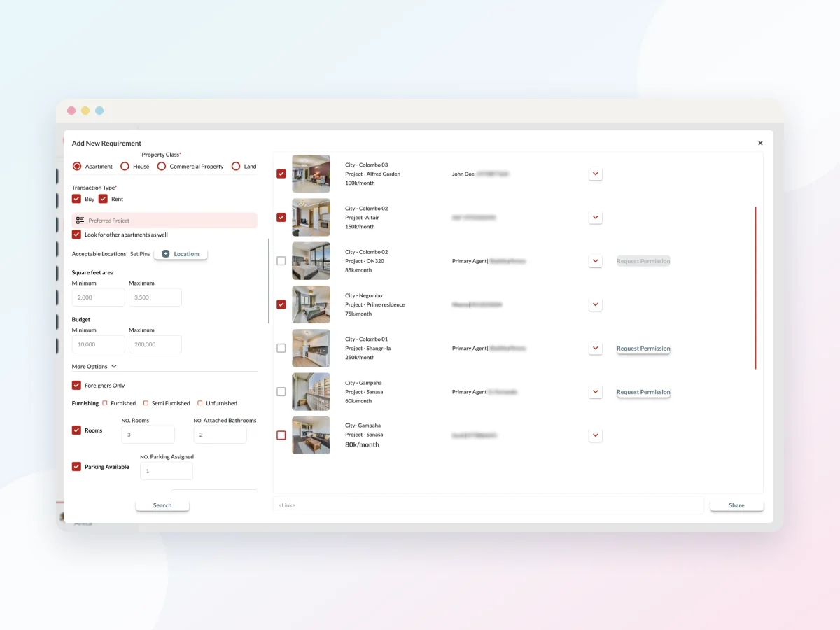Uncheck the Prime residence listing
Image resolution: width=840 pixels, height=630 pixels.
click(281, 304)
